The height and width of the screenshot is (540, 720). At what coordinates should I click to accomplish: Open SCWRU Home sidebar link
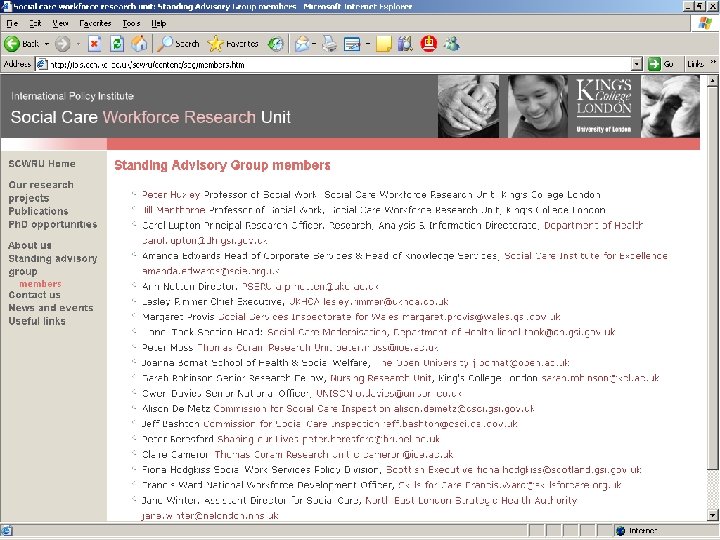point(42,163)
